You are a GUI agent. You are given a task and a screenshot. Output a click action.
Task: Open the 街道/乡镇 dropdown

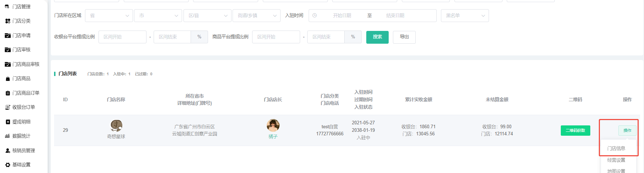tap(256, 16)
